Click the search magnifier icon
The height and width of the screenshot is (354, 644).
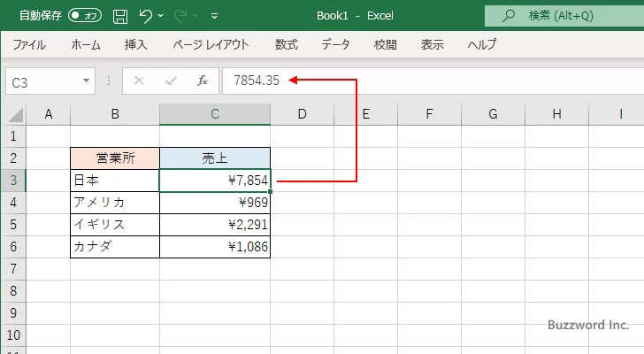click(509, 16)
